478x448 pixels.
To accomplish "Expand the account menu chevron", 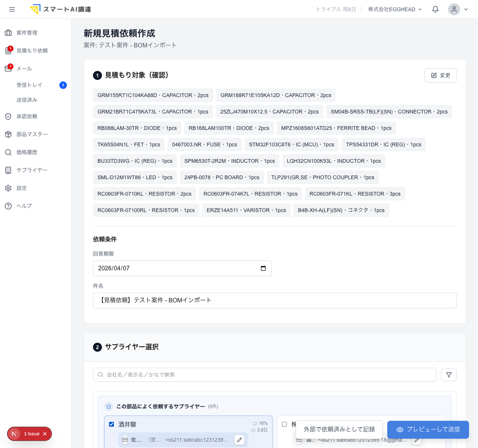I will [466, 9].
